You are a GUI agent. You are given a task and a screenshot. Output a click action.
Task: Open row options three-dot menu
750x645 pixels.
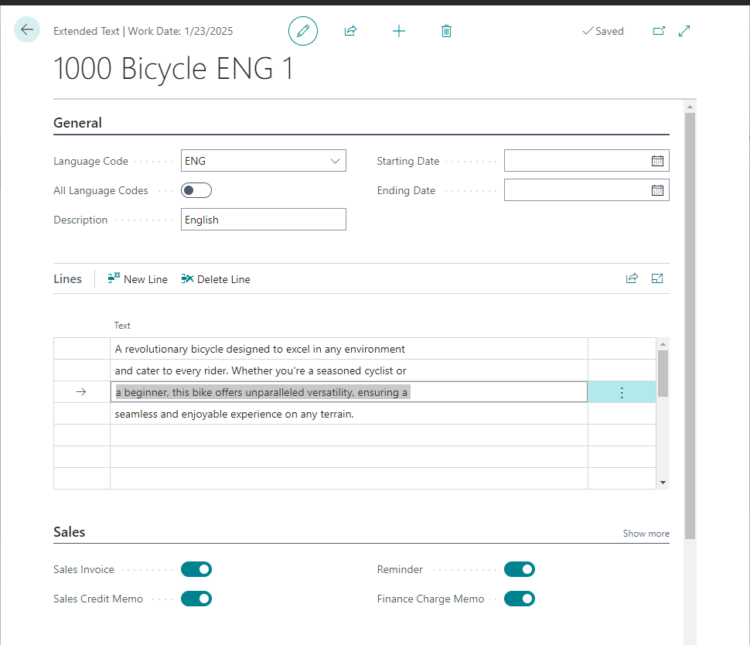[621, 393]
